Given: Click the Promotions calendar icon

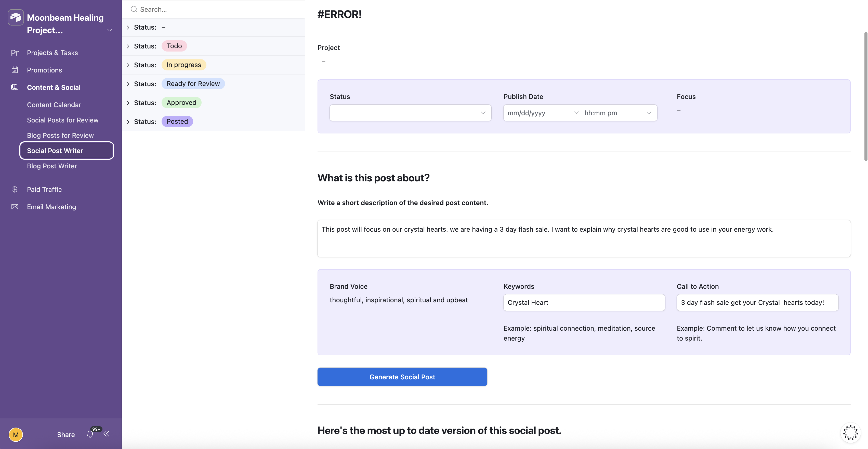Looking at the screenshot, I should point(15,70).
